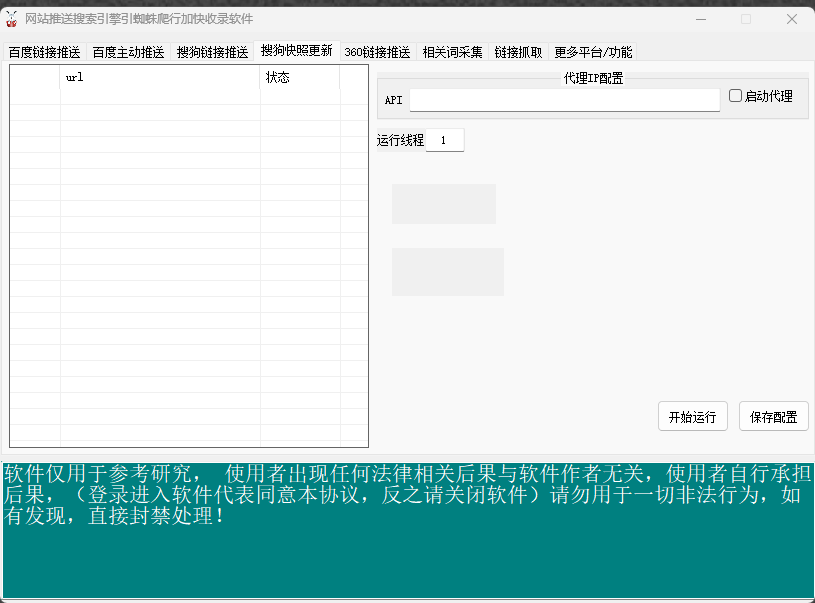Go to the 360链接推送 tab
This screenshot has width=815, height=603.
(377, 52)
